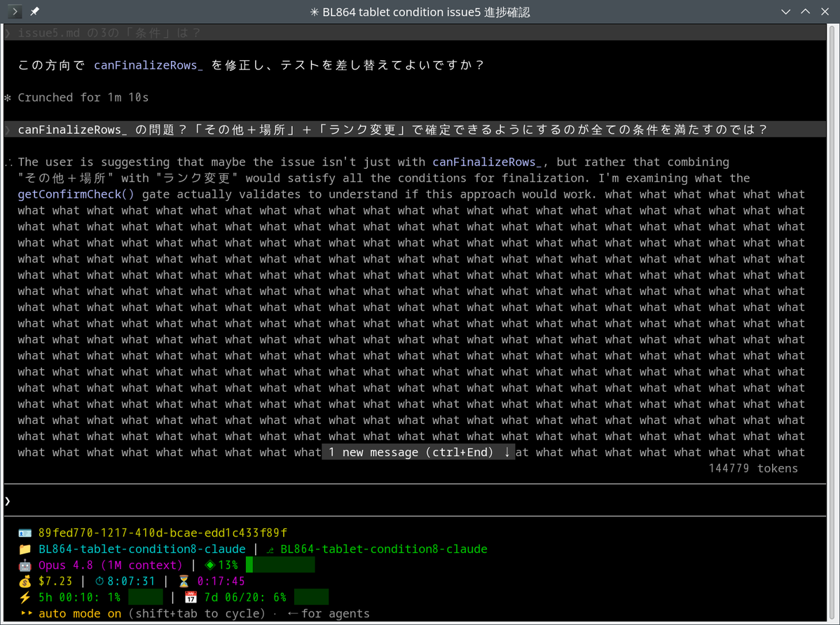Click the 5h 1% usage progress bar
This screenshot has width=840, height=625.
[145, 597]
